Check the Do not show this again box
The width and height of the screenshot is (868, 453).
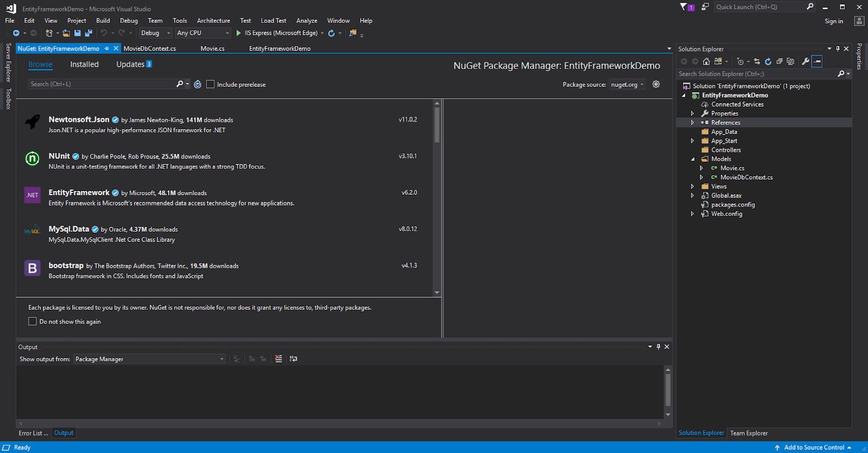click(33, 321)
